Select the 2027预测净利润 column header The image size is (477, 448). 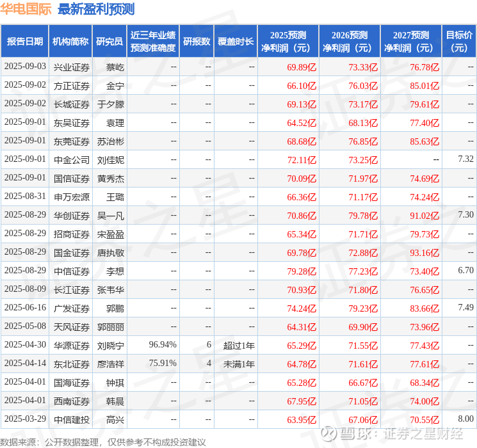[x=411, y=42]
